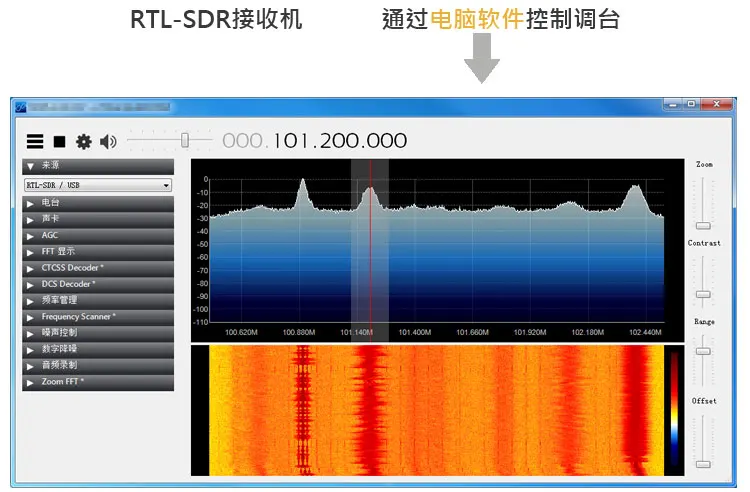
Task: Open settings via the gear icon
Action: 84,142
